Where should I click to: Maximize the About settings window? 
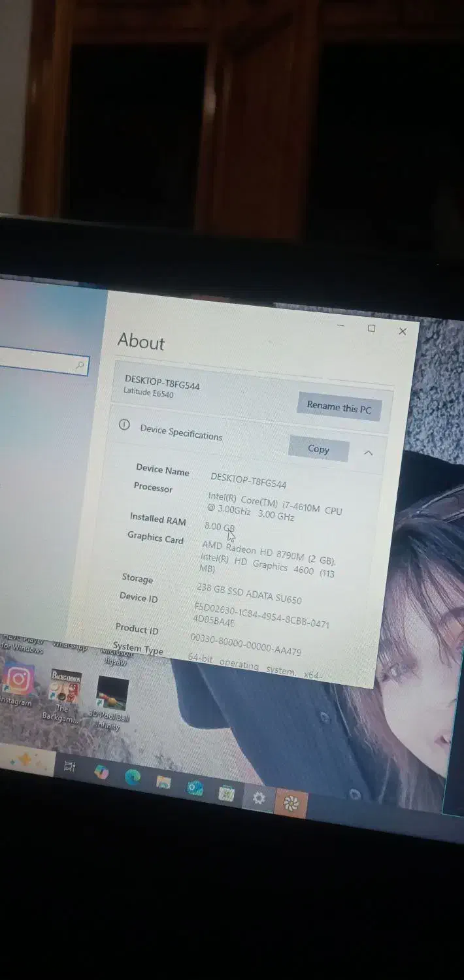coord(371,329)
